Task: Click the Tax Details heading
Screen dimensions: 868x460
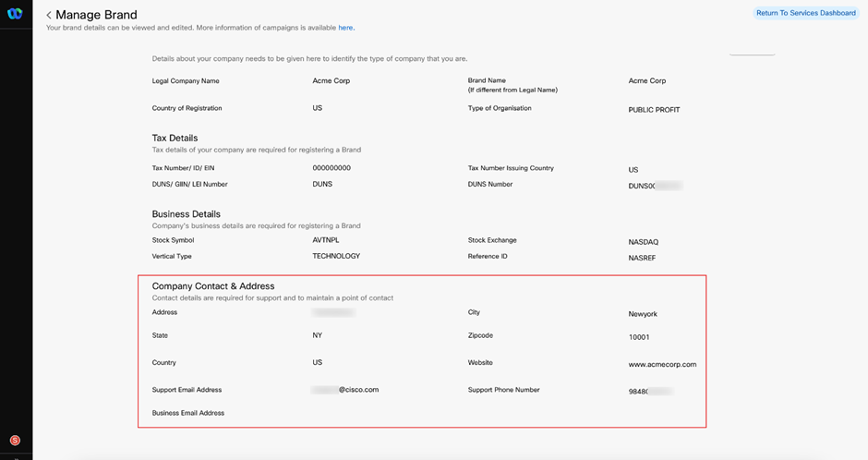Action: click(175, 138)
